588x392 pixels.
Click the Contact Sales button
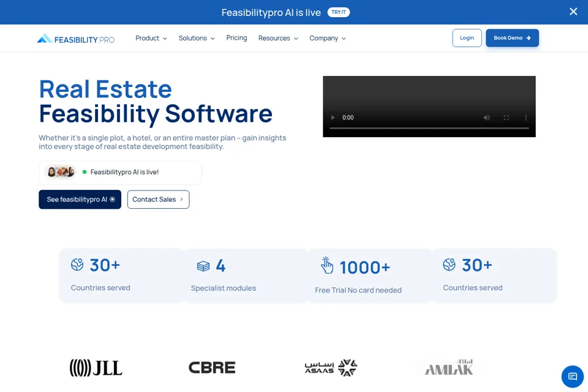(x=158, y=200)
